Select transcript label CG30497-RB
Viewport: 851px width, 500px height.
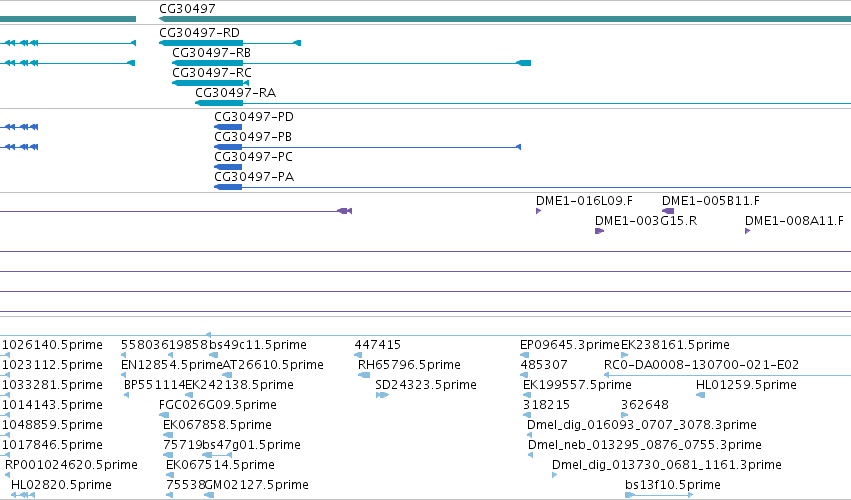212,53
